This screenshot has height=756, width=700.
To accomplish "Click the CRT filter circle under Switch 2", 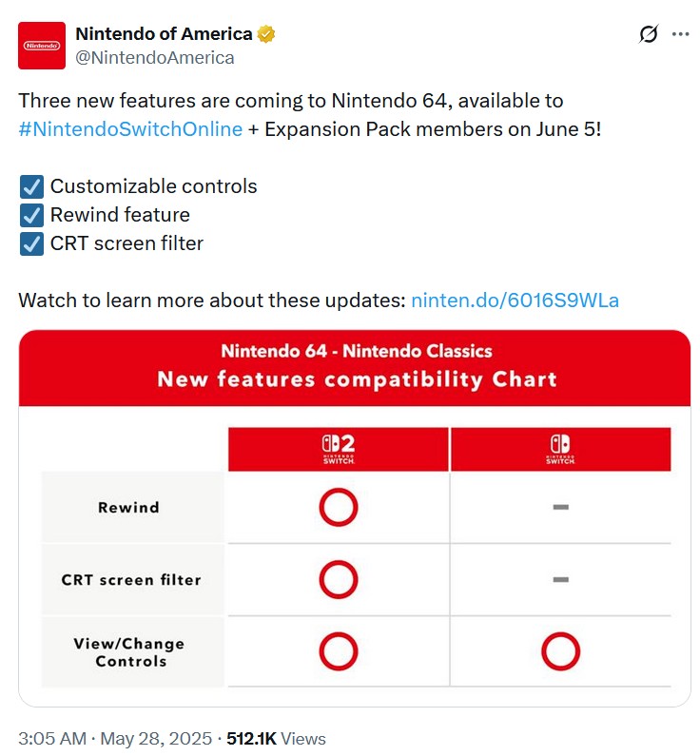I will (339, 579).
